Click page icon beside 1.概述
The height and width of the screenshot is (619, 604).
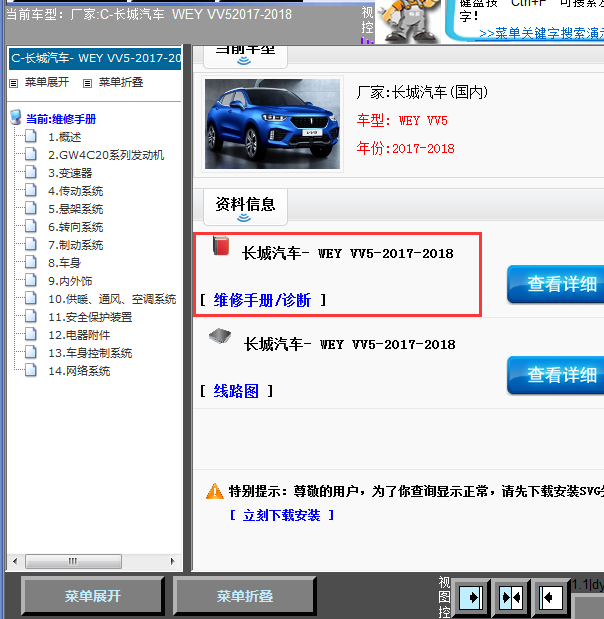click(31, 136)
